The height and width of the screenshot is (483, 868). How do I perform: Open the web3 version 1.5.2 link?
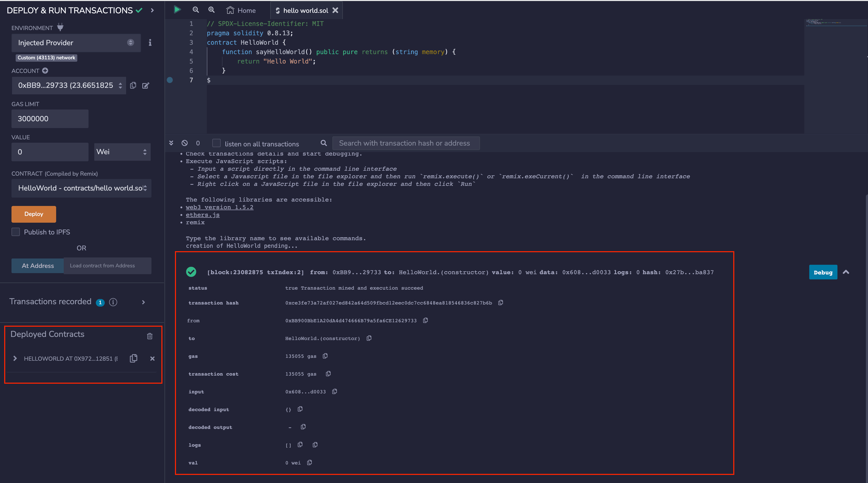click(219, 207)
